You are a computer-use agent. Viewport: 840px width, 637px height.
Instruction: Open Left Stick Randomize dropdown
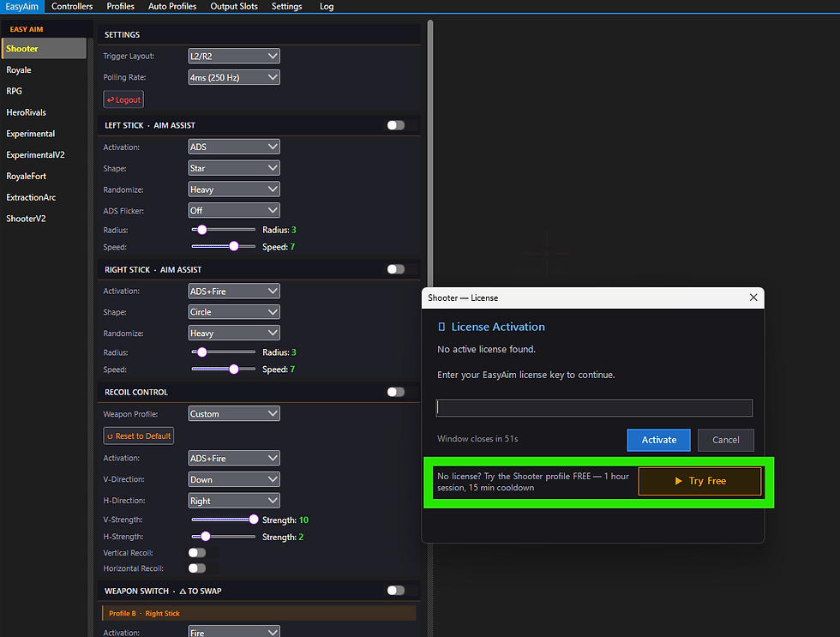tap(233, 189)
